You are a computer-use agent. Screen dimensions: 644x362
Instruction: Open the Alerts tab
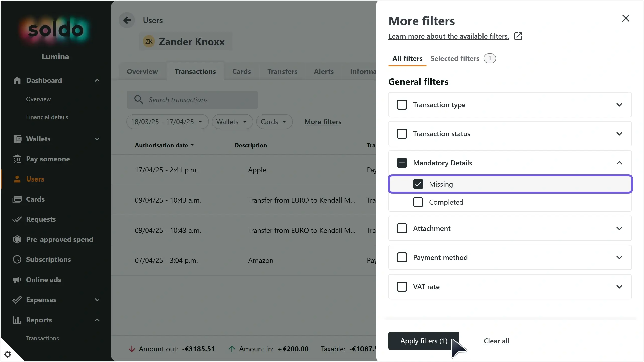324,71
